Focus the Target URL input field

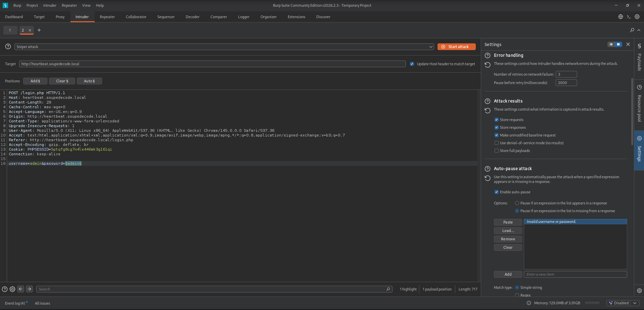coord(213,64)
